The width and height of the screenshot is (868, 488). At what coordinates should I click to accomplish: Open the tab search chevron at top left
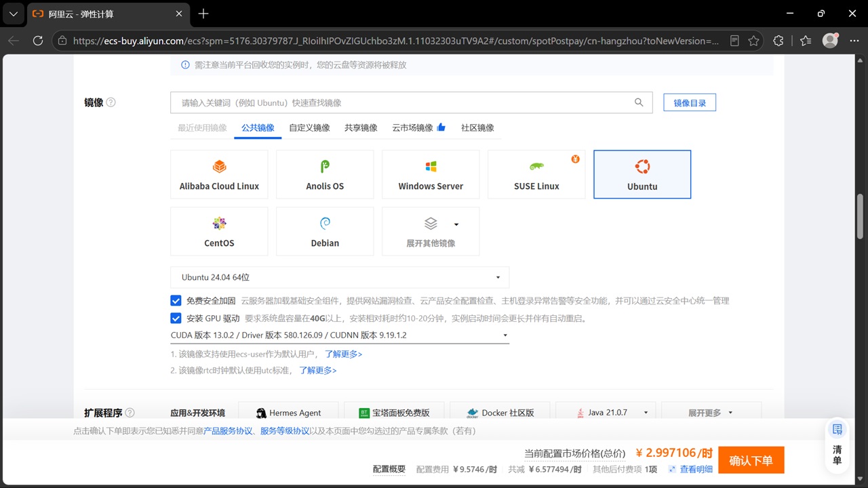[x=13, y=14]
